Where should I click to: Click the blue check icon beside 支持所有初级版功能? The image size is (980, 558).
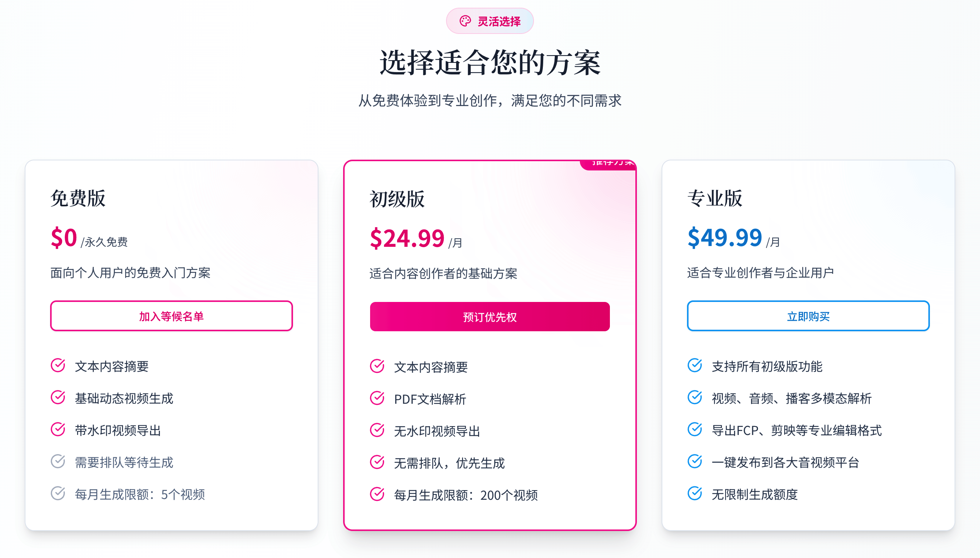point(695,366)
